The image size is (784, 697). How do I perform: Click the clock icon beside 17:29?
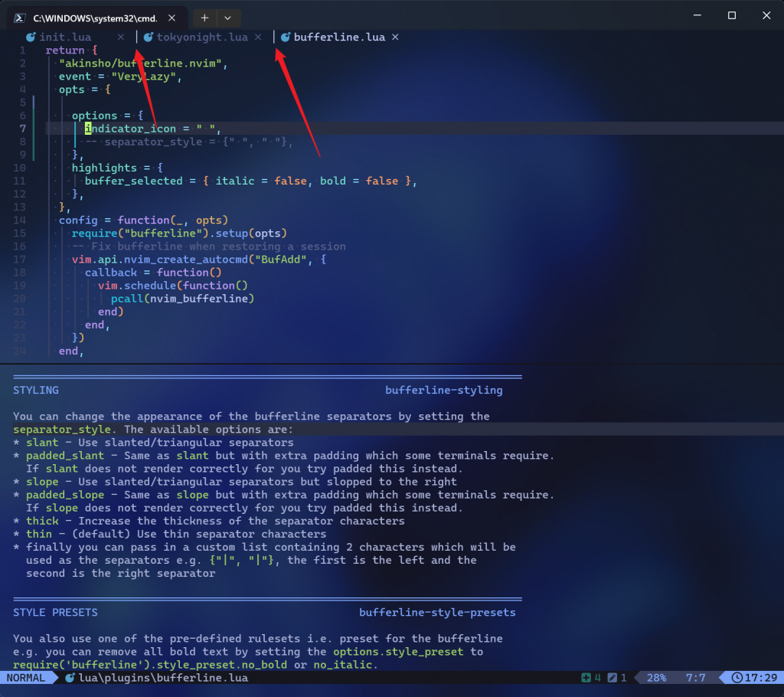click(737, 677)
